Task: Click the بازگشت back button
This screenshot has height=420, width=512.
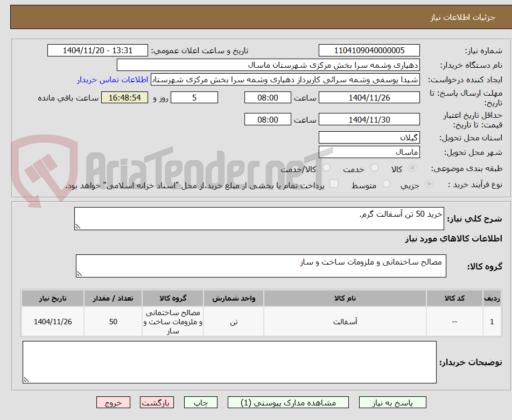Action: coord(157,402)
